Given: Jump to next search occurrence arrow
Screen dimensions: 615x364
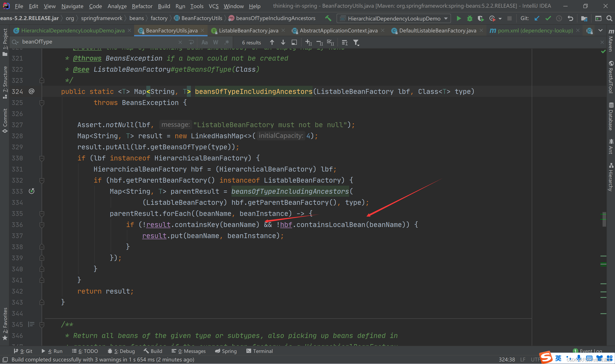Looking at the screenshot, I should pyautogui.click(x=283, y=42).
